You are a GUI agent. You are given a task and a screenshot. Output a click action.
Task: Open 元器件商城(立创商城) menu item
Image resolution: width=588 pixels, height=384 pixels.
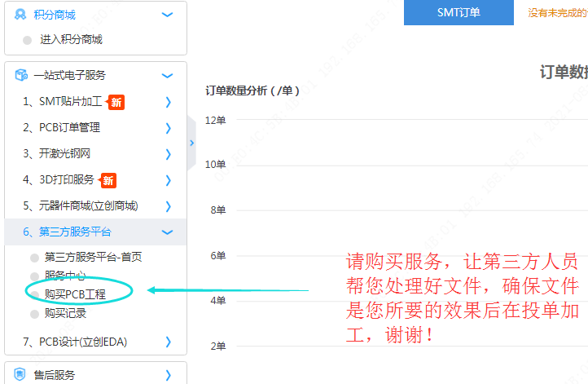(80, 206)
